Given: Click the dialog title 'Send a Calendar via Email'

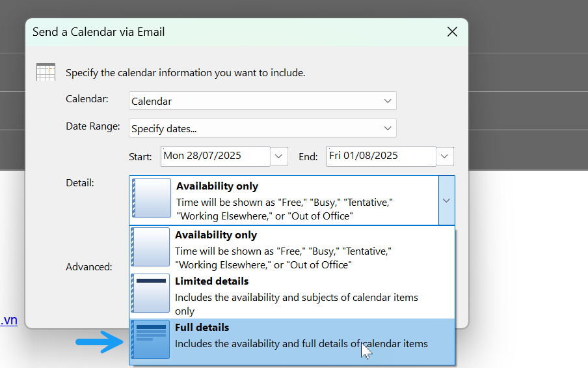Looking at the screenshot, I should point(99,32).
